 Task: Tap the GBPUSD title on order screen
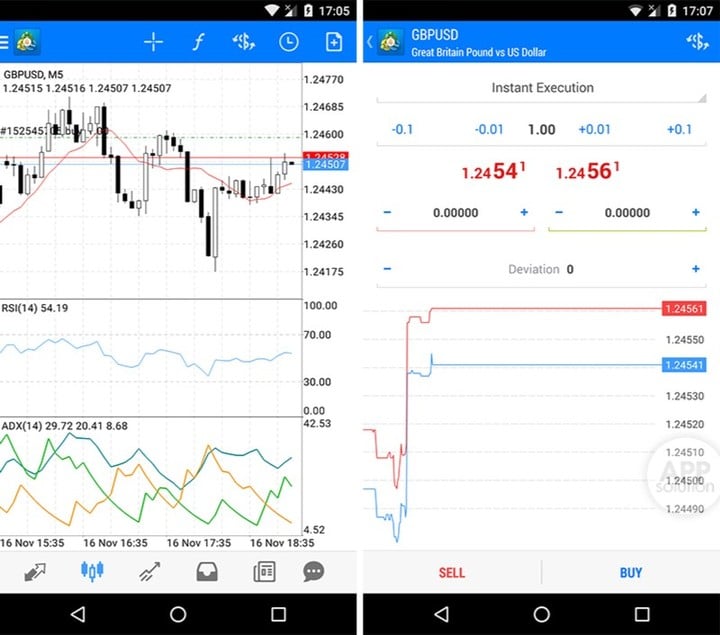pos(434,35)
